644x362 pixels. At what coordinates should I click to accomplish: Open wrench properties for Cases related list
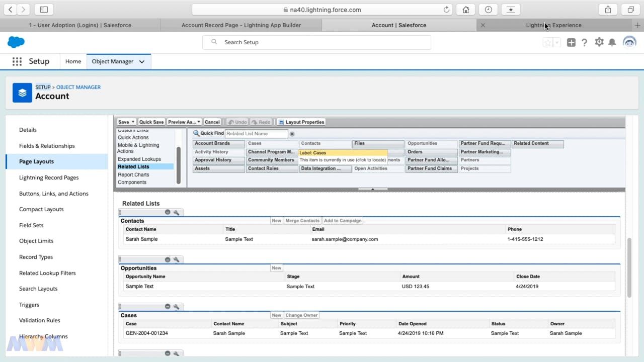[x=176, y=307]
